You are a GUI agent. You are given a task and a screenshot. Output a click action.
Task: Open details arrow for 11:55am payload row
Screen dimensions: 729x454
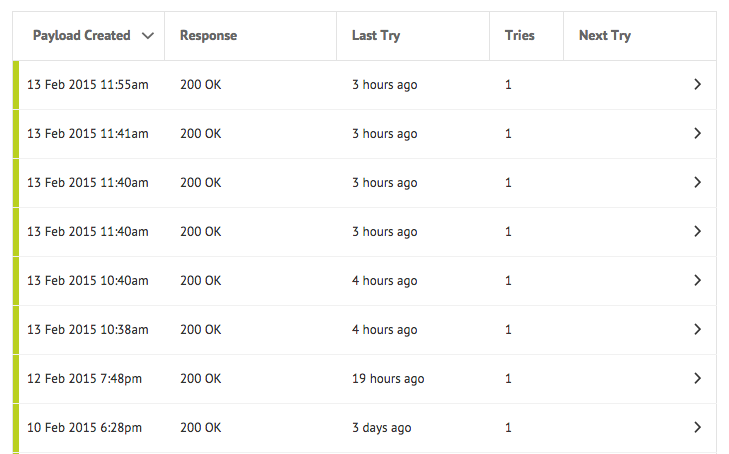pos(697,85)
